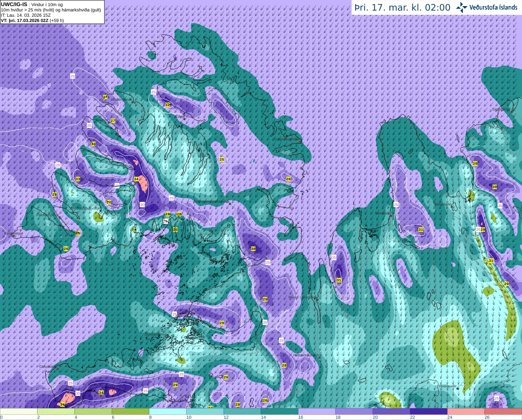Pick the 22–24 m/s dark indigo legend swatch

coord(429,411)
